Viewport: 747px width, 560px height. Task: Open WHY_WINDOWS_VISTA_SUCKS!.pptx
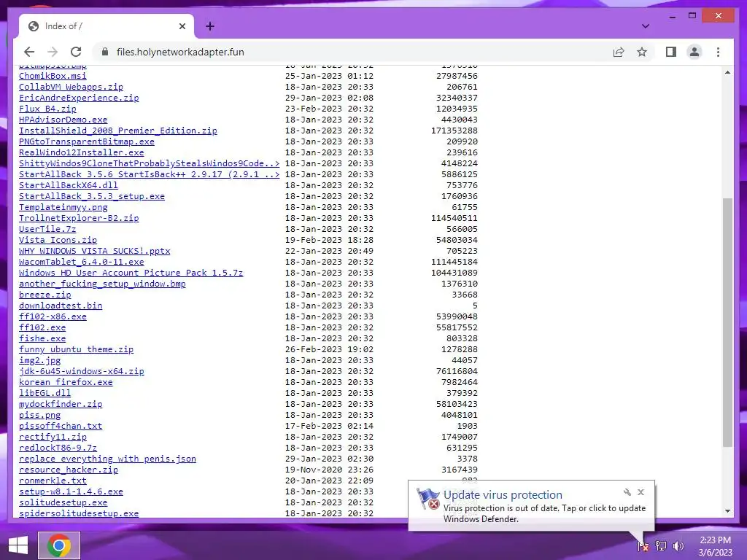point(94,251)
